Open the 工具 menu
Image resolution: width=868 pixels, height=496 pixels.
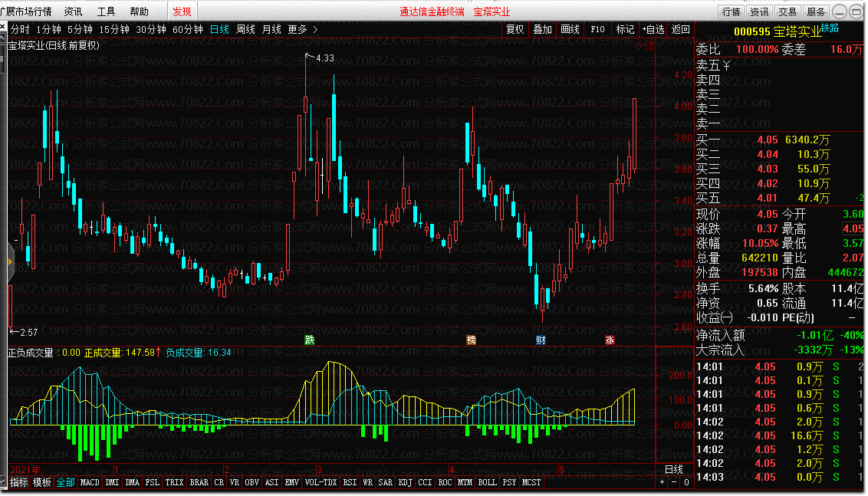pos(107,11)
